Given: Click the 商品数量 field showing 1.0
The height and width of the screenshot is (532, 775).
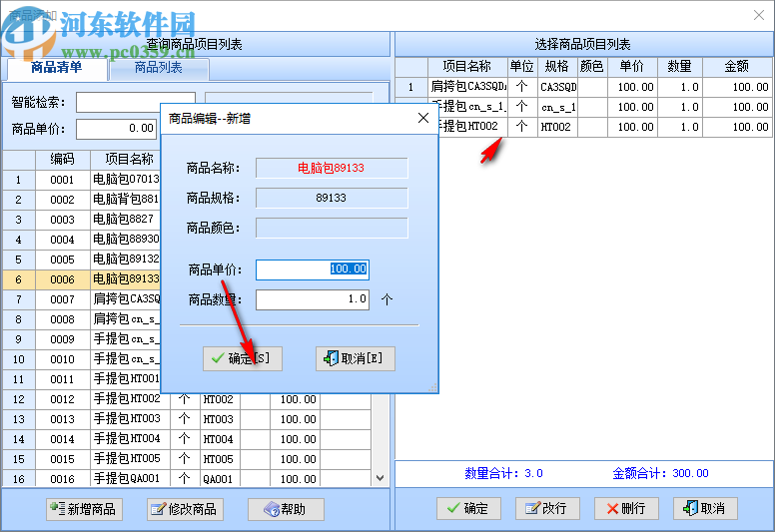Looking at the screenshot, I should coord(313,299).
